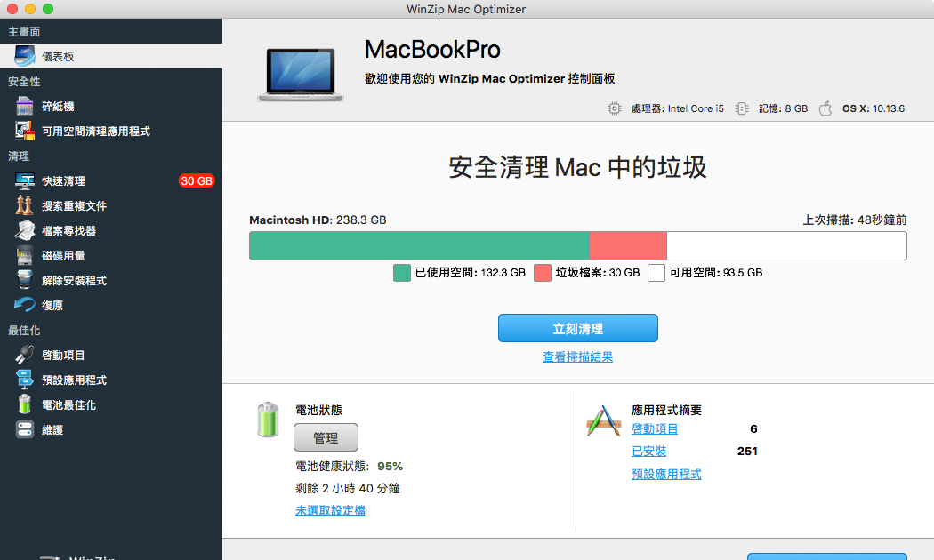This screenshot has width=934, height=560.
Task: Open the 啓動項目 link in app summary
Action: 655,429
